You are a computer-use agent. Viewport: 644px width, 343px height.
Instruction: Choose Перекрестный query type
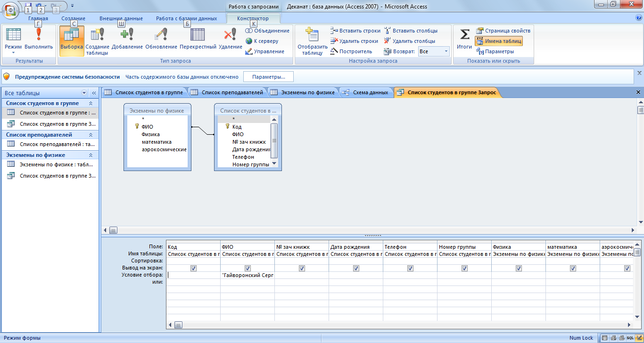(x=198, y=40)
